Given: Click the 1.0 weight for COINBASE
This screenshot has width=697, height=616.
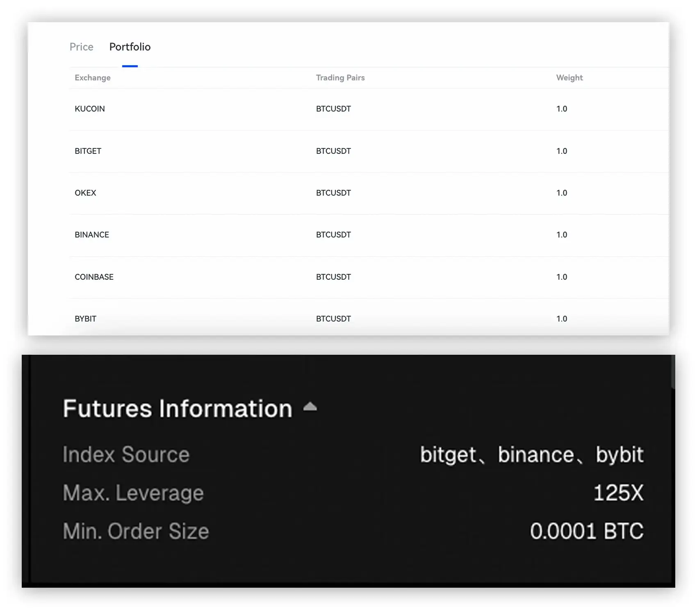Looking at the screenshot, I should (562, 277).
